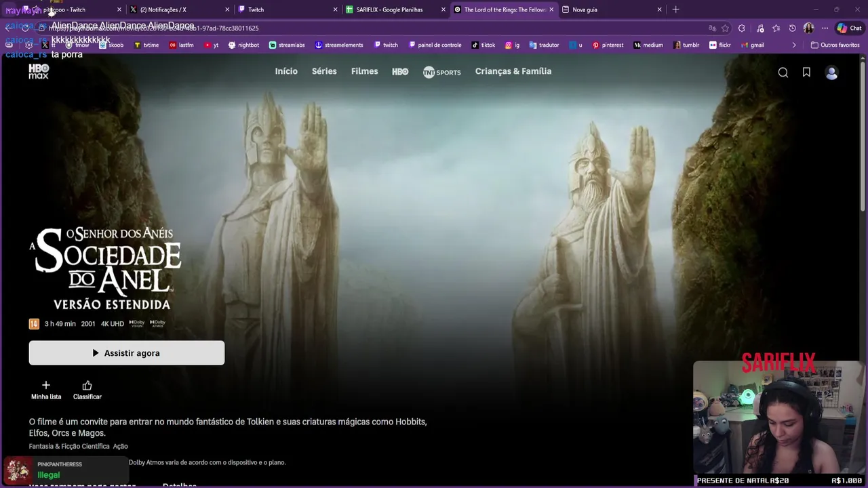Open the Outros favoritos folder

pos(835,45)
